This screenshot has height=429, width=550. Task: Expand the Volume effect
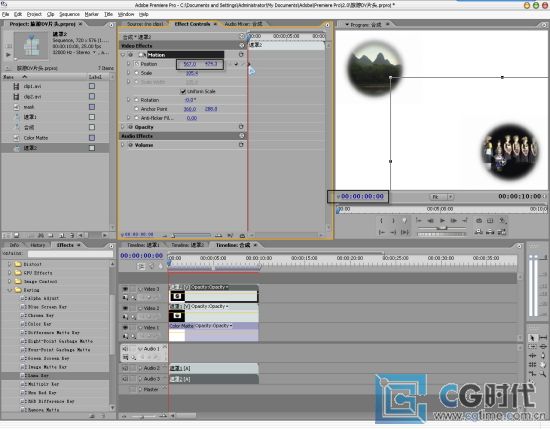coord(123,145)
